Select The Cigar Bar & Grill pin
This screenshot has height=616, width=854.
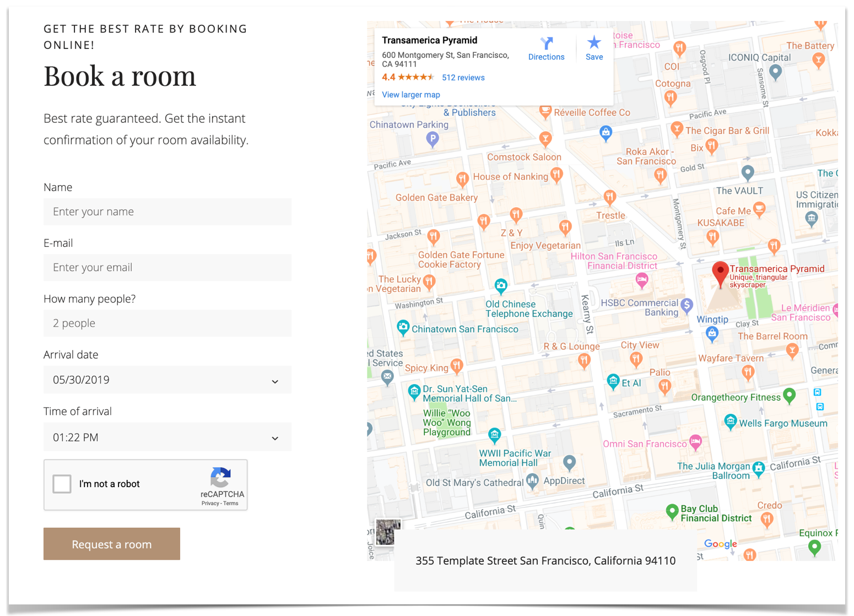click(677, 130)
